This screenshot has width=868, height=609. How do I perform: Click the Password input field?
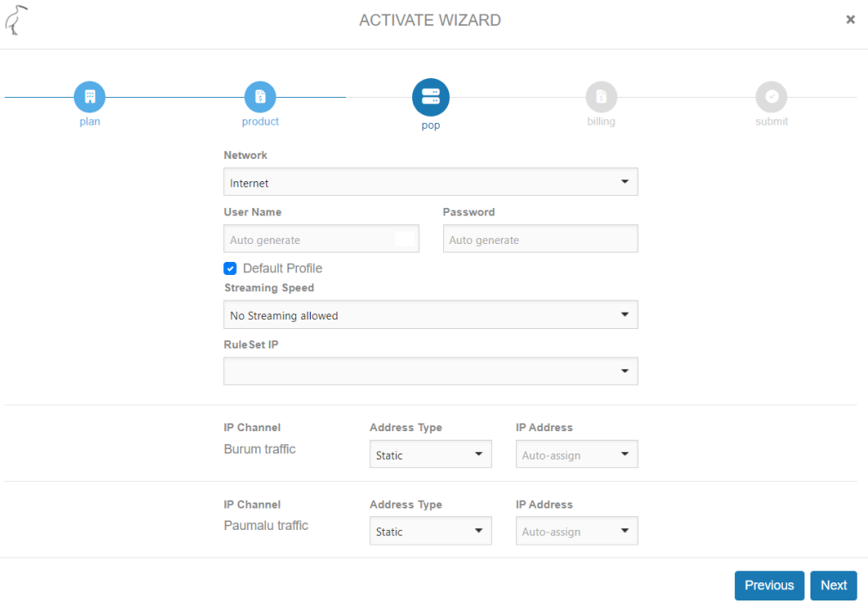tap(540, 240)
